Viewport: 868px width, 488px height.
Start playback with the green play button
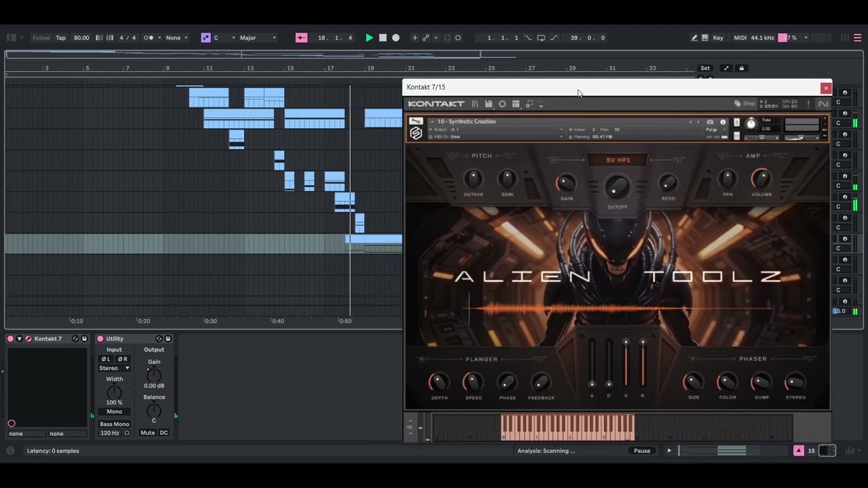point(369,38)
